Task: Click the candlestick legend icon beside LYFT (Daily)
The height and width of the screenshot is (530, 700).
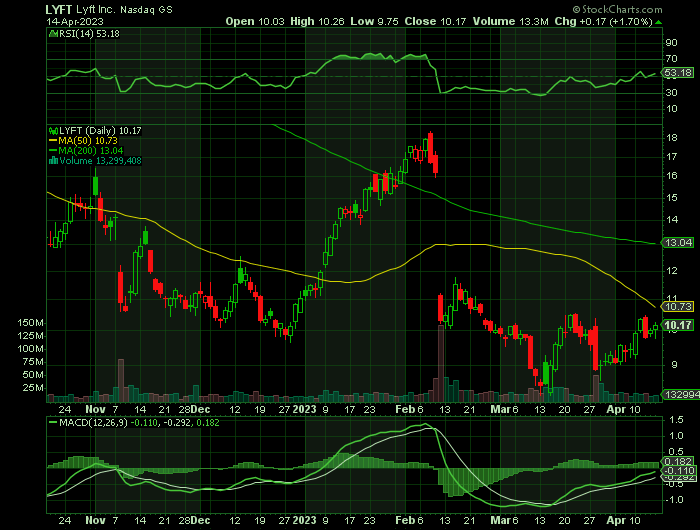Action: coord(53,131)
